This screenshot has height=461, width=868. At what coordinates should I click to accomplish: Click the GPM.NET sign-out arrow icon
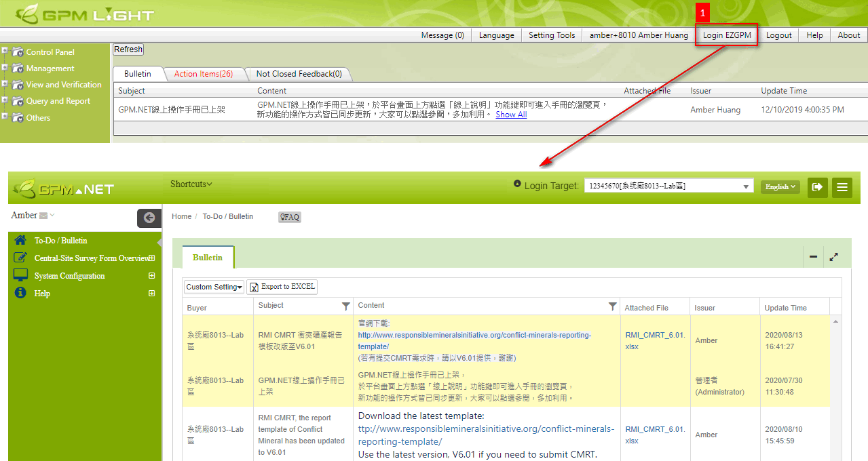[x=818, y=186]
